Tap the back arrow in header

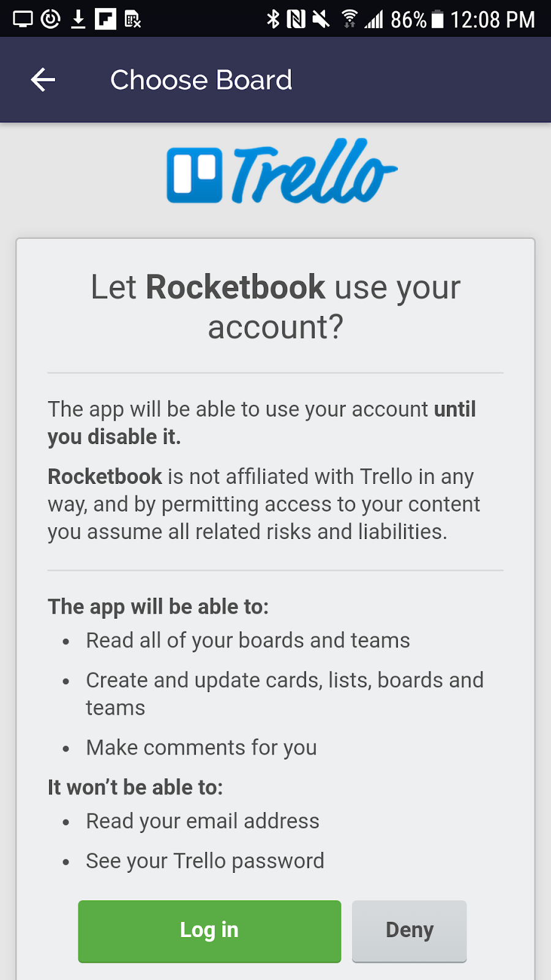[43, 80]
